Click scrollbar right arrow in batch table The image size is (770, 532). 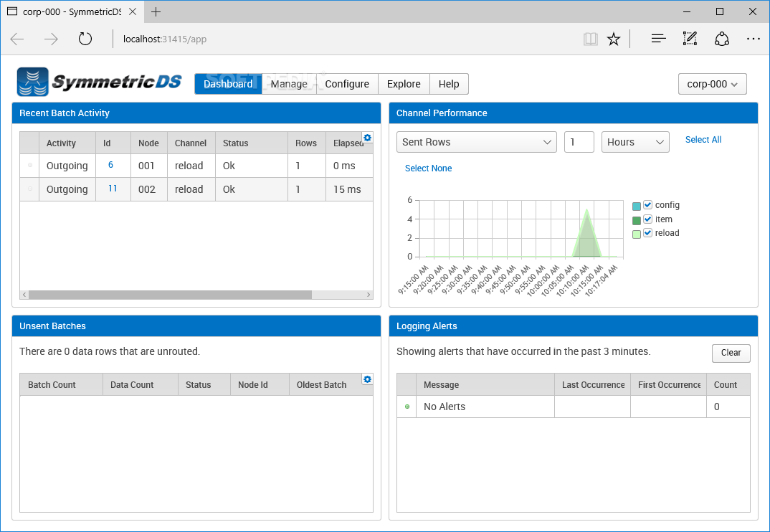coord(369,295)
